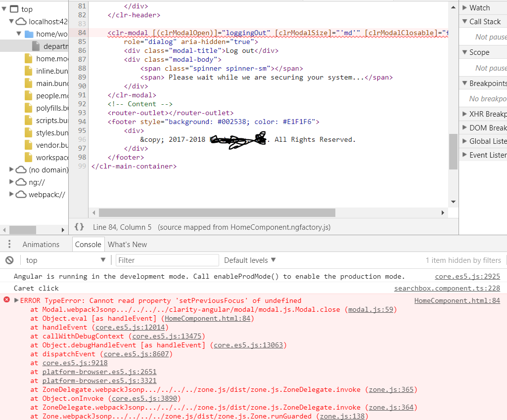This screenshot has height=420, width=507.
Task: Open core.es5.js:9218 stack link
Action: pyautogui.click(x=75, y=363)
